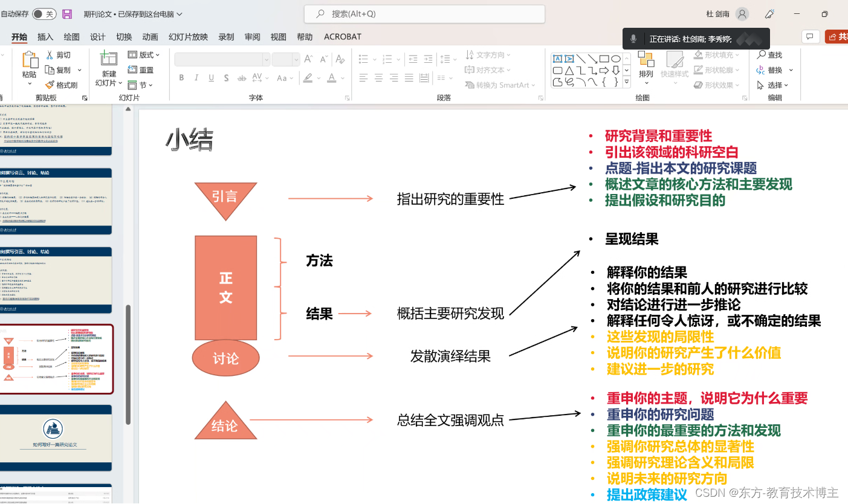The width and height of the screenshot is (848, 504).
Task: Center align the text
Action: tap(378, 78)
